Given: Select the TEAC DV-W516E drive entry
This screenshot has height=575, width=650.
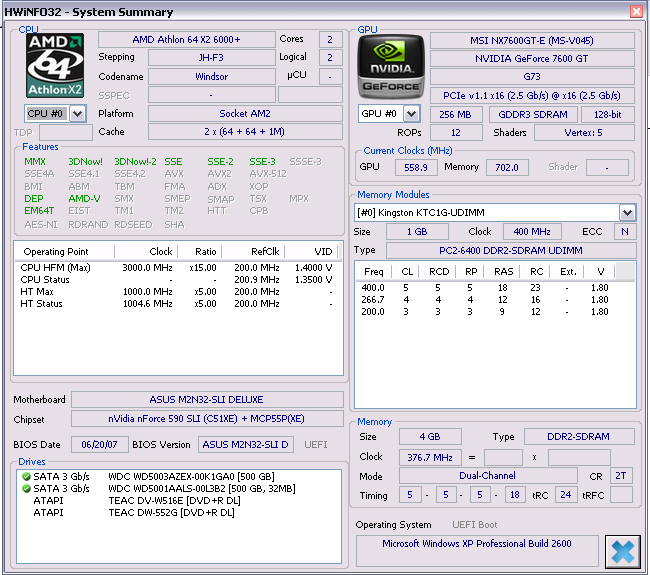Looking at the screenshot, I should click(x=179, y=501).
